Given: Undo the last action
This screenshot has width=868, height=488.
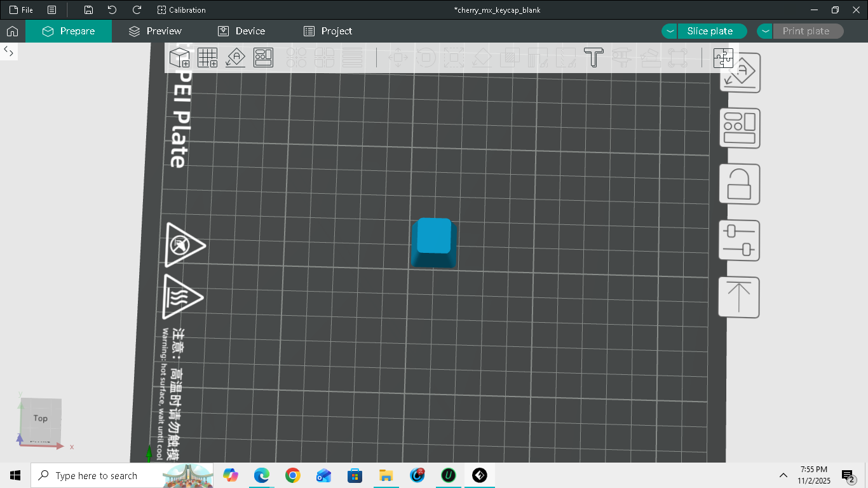Looking at the screenshot, I should click(x=112, y=10).
